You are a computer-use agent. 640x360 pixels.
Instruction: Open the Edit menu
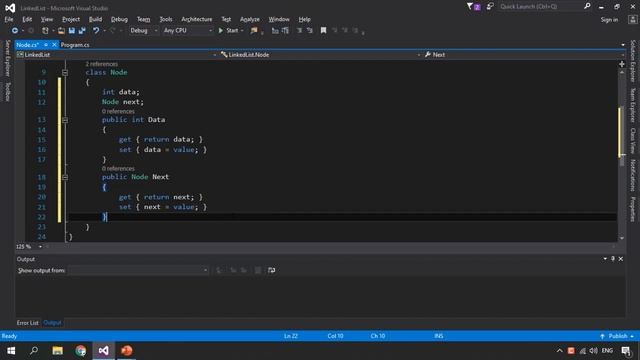pyautogui.click(x=27, y=19)
